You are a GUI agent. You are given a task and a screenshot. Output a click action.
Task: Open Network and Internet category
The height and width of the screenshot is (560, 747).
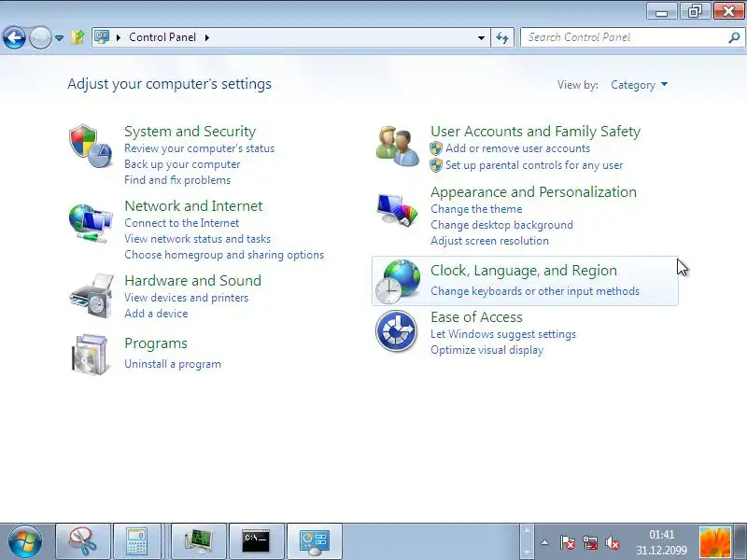[x=193, y=205]
